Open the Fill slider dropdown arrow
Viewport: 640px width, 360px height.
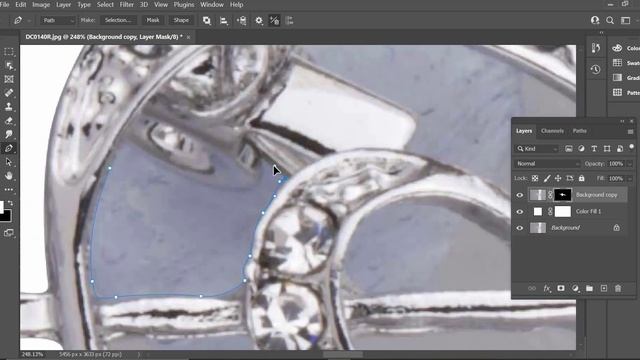point(630,178)
